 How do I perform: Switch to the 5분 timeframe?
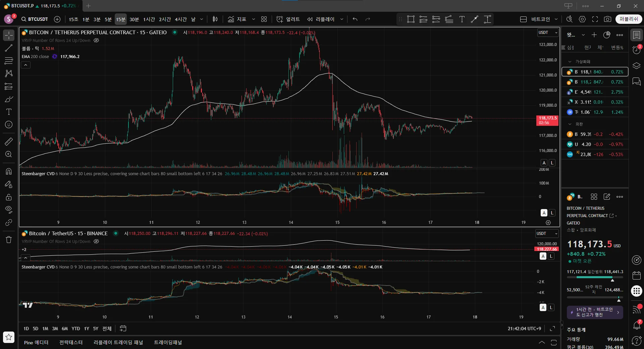point(108,19)
